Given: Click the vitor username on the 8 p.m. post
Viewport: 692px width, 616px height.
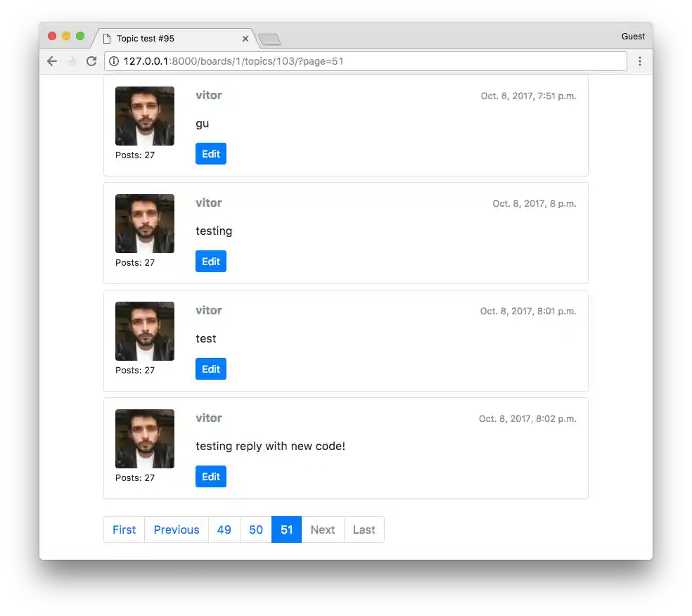Looking at the screenshot, I should tap(209, 203).
